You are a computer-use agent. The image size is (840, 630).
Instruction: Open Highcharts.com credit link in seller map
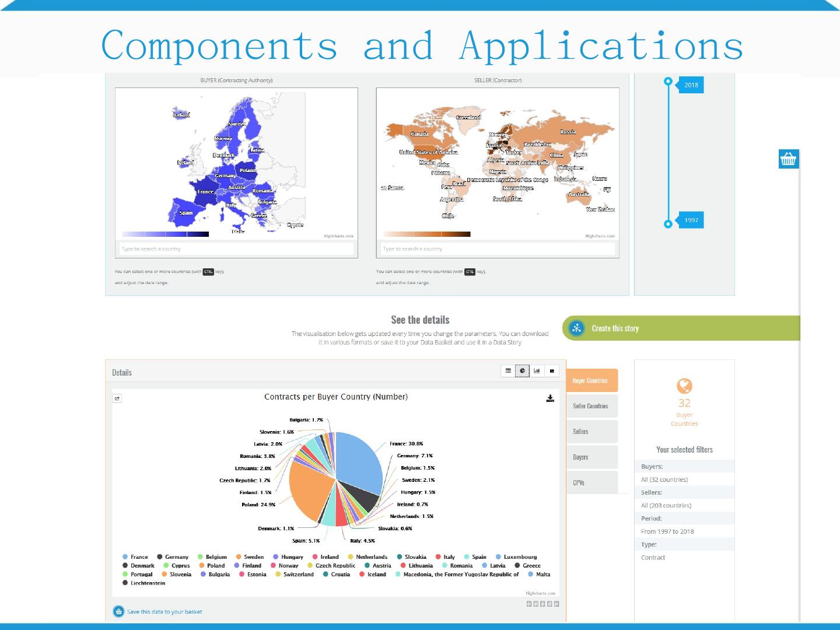coord(600,236)
